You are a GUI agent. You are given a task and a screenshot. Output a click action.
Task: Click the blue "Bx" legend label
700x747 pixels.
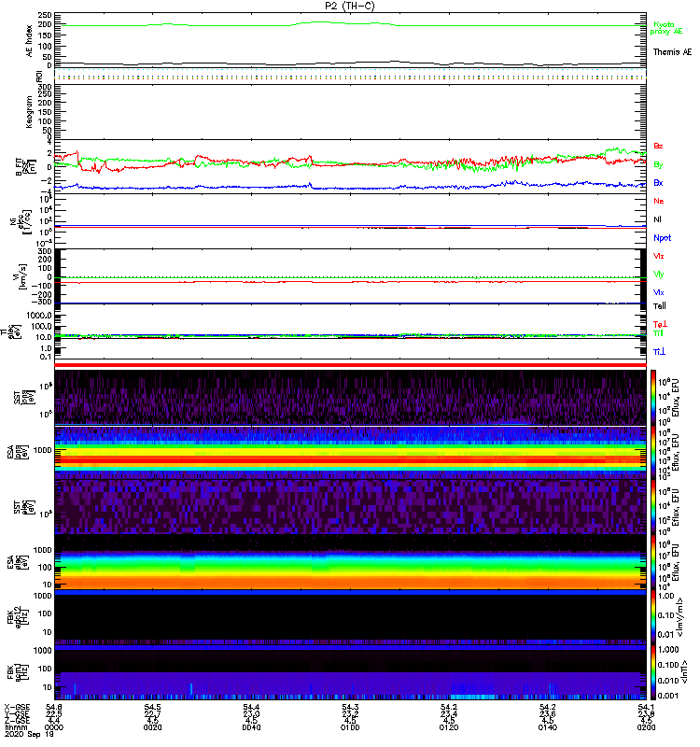click(x=658, y=182)
